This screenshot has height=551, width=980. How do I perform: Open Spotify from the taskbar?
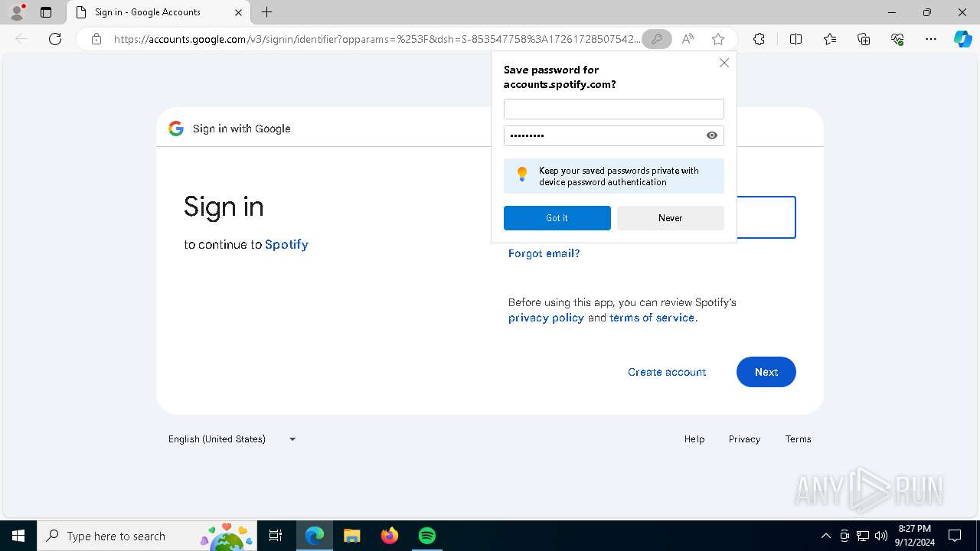tap(427, 536)
